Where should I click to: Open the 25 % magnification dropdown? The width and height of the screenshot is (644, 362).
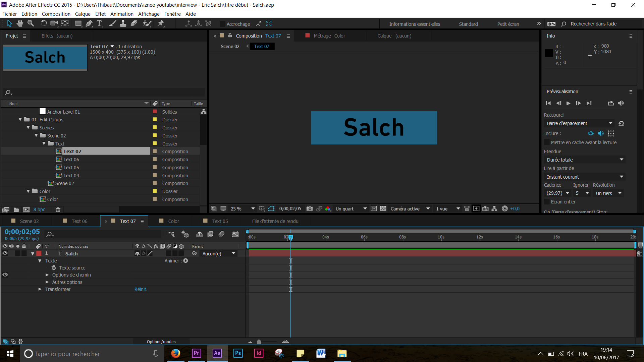click(x=242, y=208)
